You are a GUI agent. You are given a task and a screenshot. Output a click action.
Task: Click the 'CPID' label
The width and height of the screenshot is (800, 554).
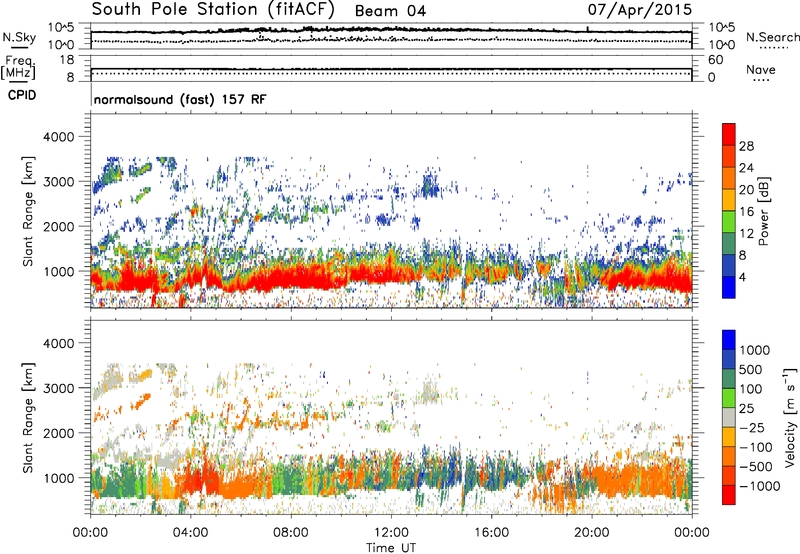[22, 95]
